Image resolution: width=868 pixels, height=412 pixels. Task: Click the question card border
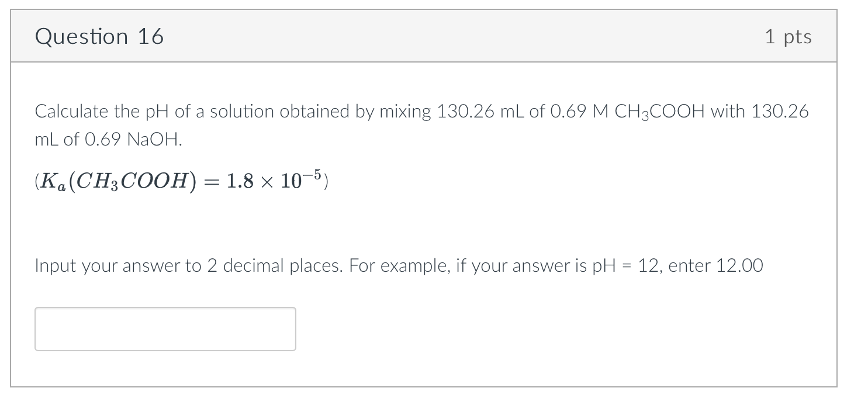pyautogui.click(x=13, y=205)
